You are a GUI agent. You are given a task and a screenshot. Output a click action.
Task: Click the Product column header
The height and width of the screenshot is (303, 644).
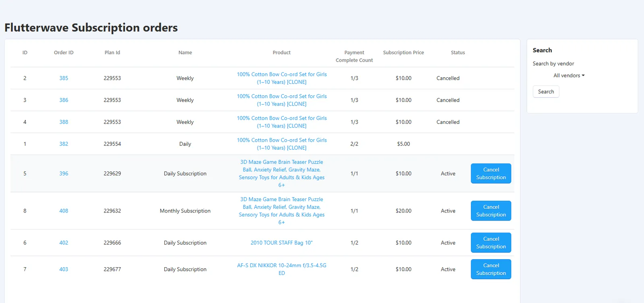click(x=282, y=53)
